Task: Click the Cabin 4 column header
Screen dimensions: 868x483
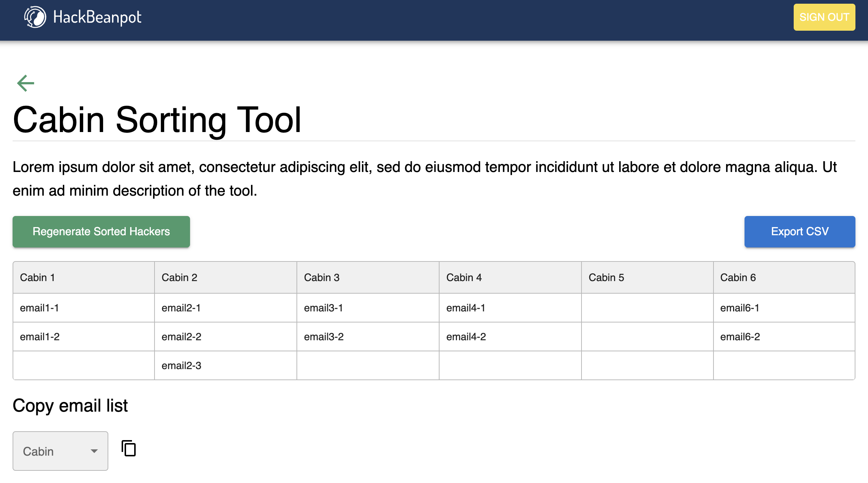Action: click(464, 277)
